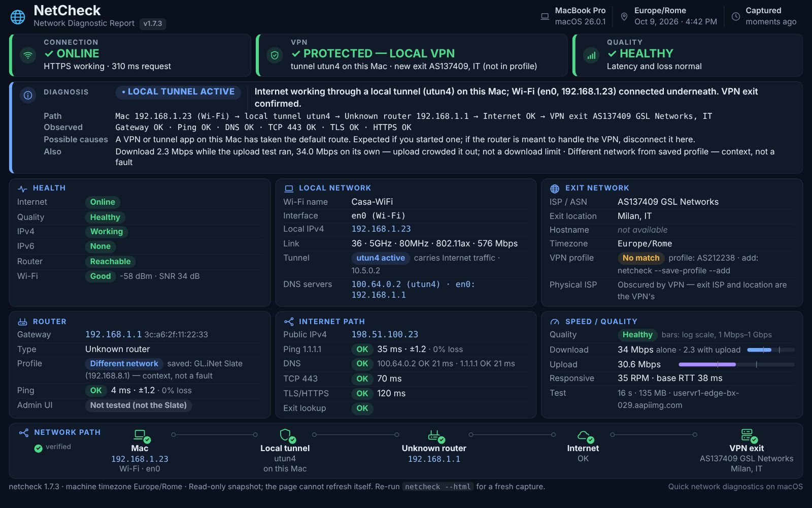Click the Different network profile badge
Viewport: 812px width, 508px height.
(x=124, y=364)
